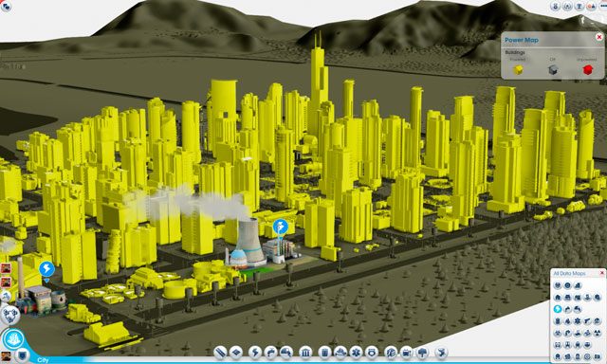
Task: Click the City label in bottom bar
Action: [43, 360]
